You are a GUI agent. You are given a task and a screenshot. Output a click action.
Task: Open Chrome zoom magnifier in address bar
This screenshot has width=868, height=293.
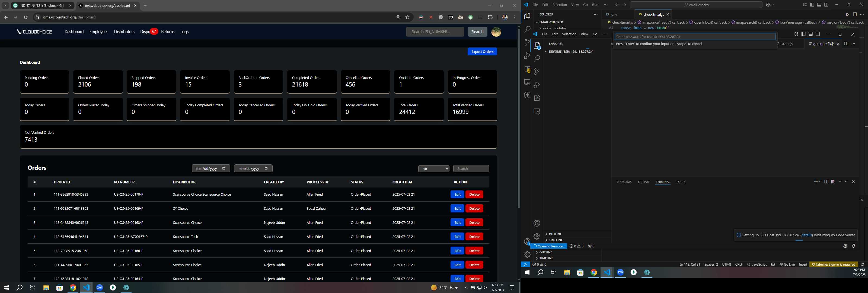pos(398,17)
